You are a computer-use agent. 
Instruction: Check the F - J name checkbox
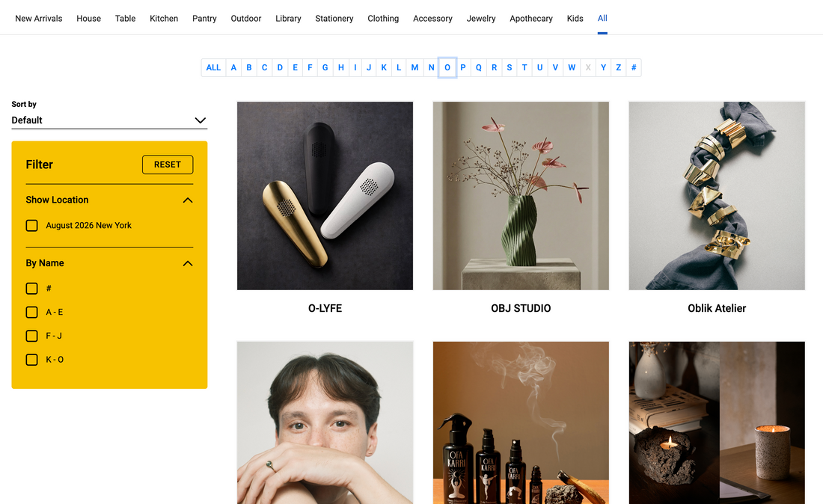pos(32,336)
